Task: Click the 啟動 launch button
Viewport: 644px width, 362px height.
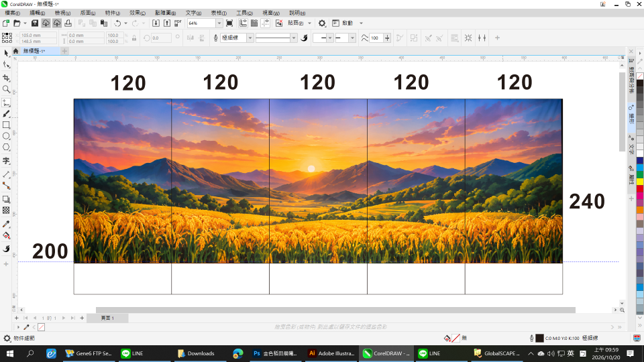Action: [x=343, y=23]
